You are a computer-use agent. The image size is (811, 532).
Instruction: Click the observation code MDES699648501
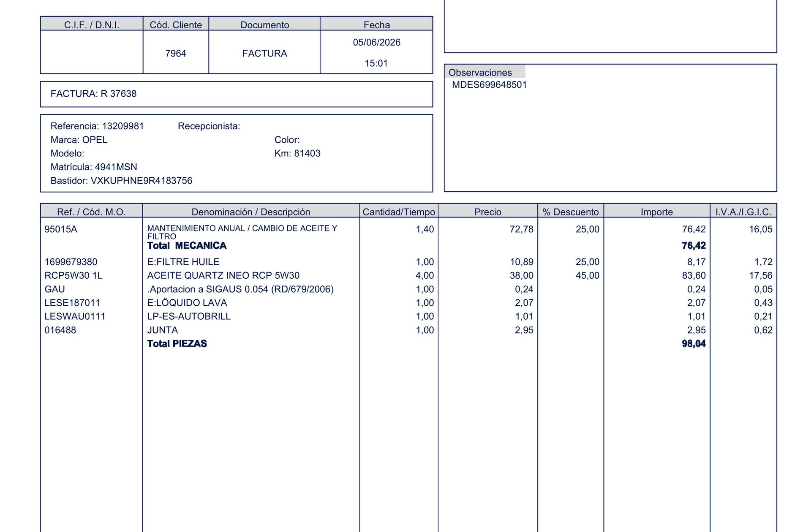pos(489,84)
